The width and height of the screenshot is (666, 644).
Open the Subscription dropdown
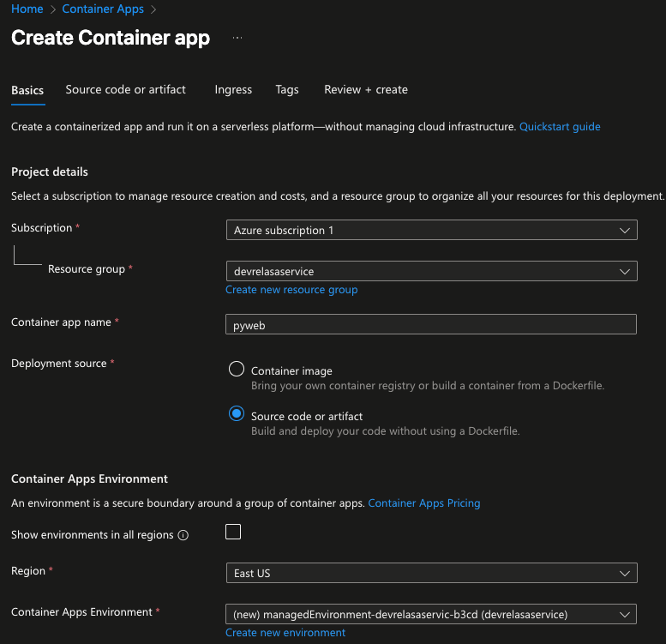coord(431,230)
